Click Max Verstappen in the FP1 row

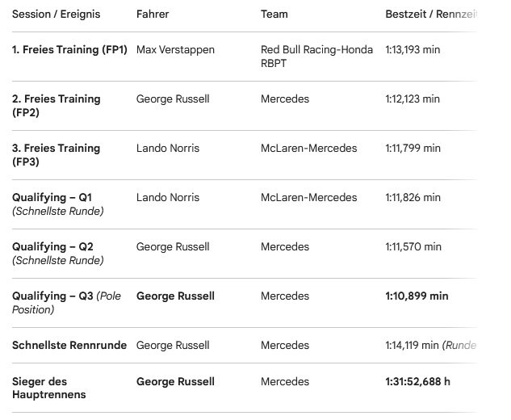click(175, 49)
